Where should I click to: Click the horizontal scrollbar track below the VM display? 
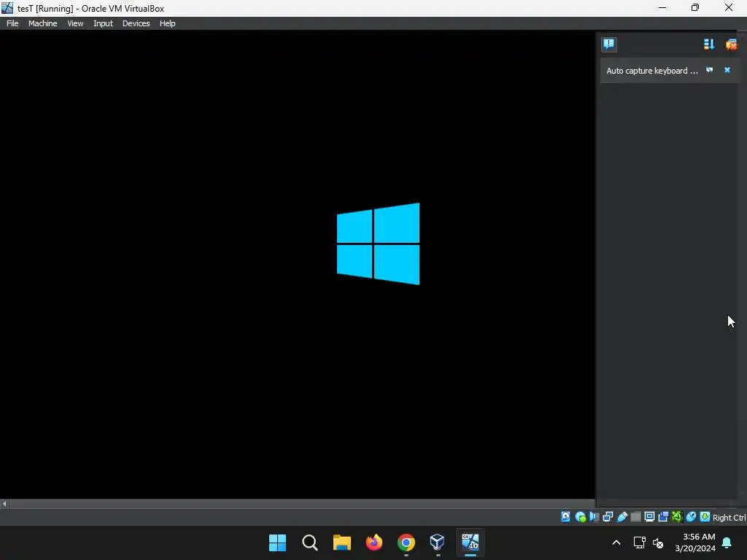coord(302,504)
